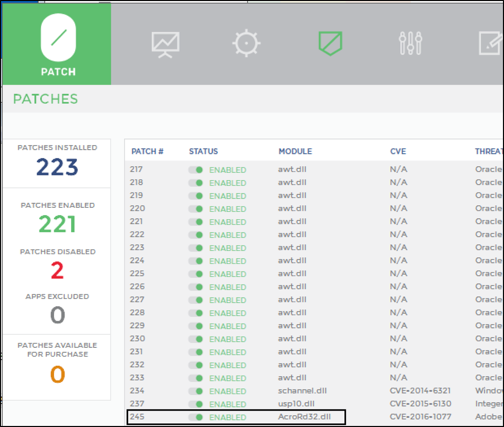Switch off patch 225 toggle
The height and width of the screenshot is (427, 504).
(x=196, y=274)
